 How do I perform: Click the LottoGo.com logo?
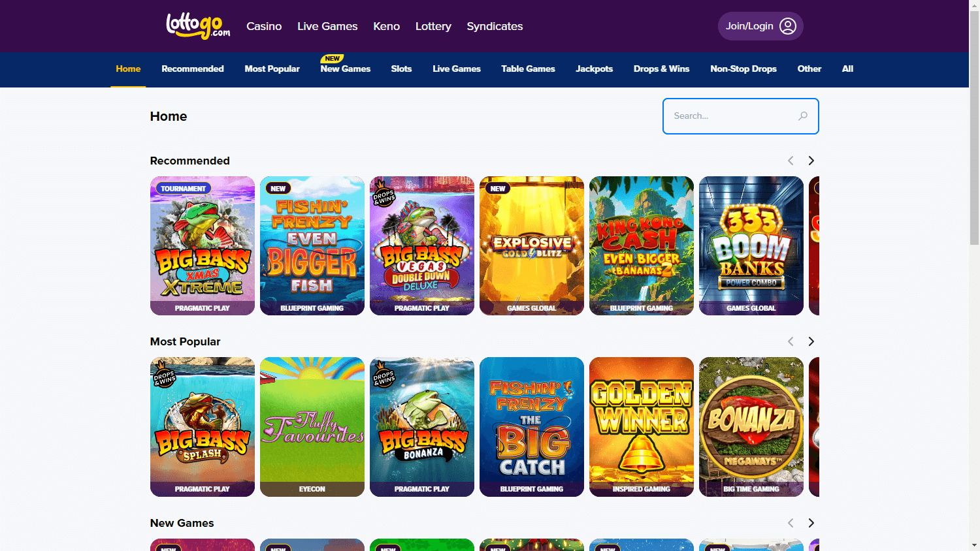[198, 26]
